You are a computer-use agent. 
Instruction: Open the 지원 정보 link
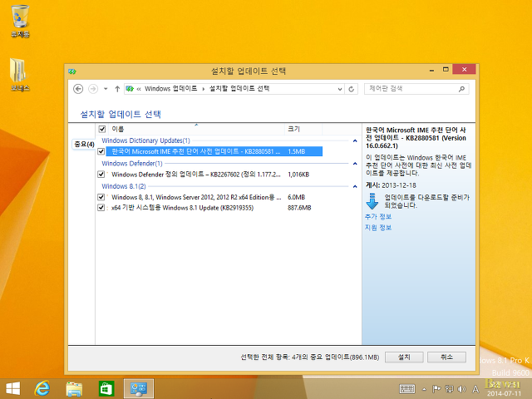point(378,227)
